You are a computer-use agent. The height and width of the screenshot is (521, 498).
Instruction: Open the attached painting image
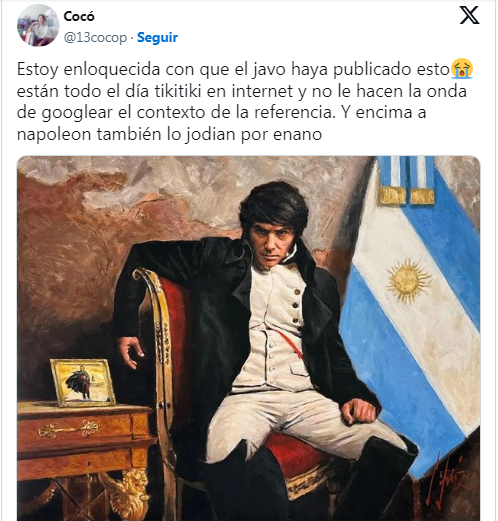pos(248,338)
